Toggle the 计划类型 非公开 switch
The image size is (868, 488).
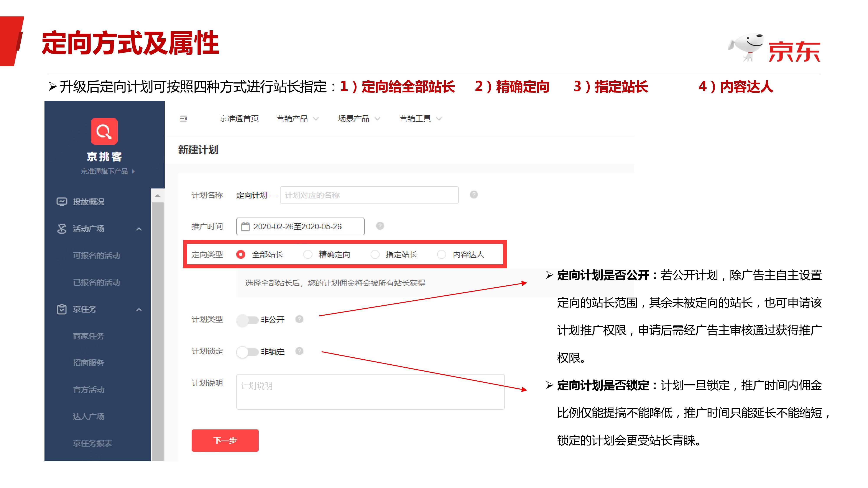[x=247, y=320]
